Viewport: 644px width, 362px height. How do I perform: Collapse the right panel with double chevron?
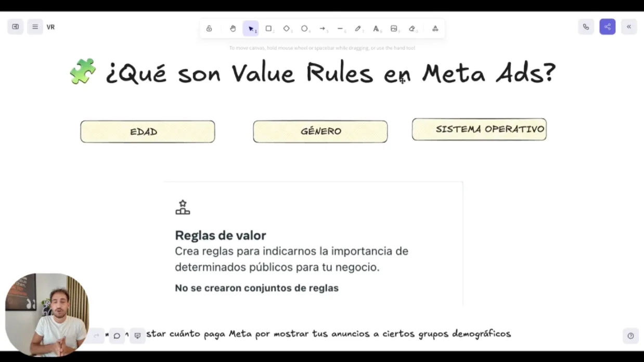[629, 27]
